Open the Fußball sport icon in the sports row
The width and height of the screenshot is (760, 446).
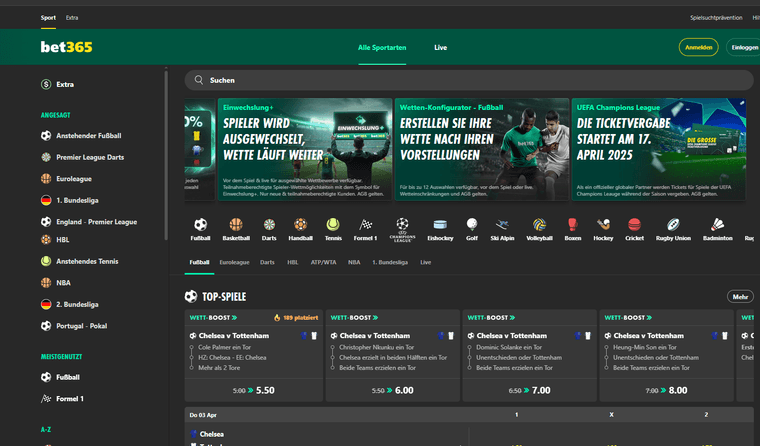(200, 225)
